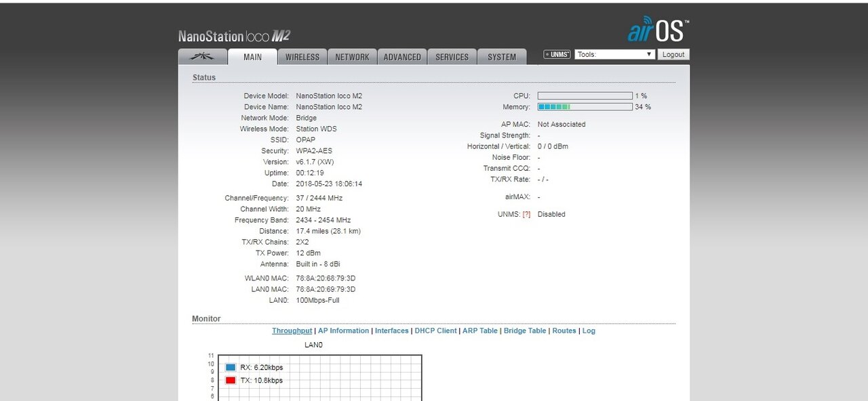Screen dimensions: 868x401
Task: Show AP Information
Action: click(x=344, y=331)
